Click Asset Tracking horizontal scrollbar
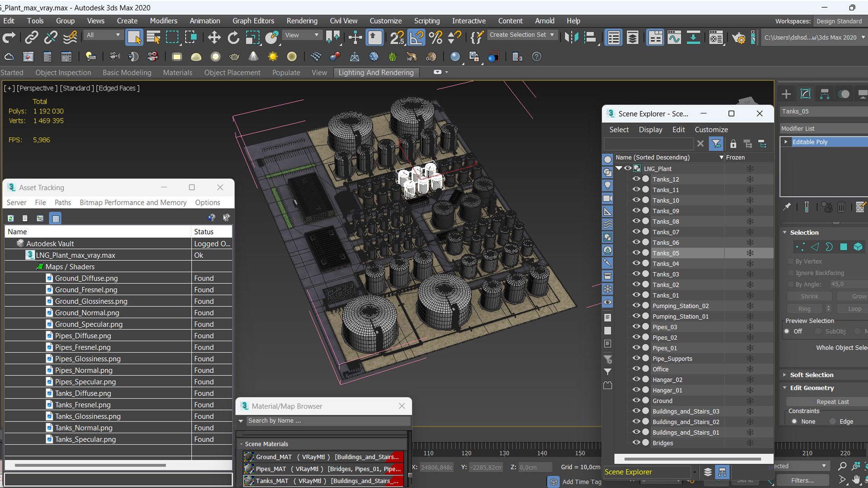 (90, 465)
